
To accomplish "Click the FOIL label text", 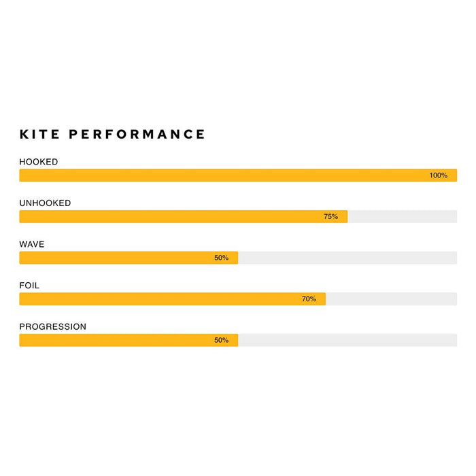I will point(29,286).
